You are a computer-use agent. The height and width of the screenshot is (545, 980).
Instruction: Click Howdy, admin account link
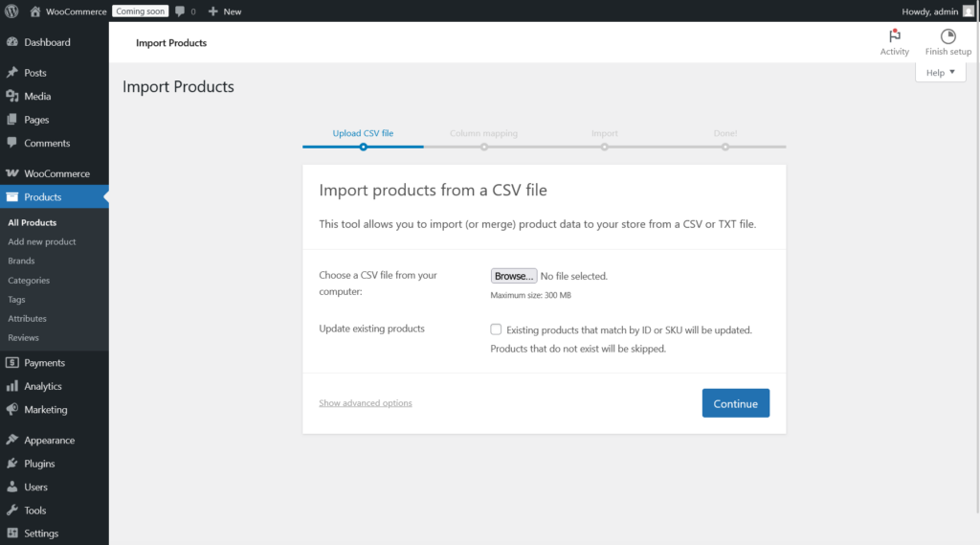point(929,11)
